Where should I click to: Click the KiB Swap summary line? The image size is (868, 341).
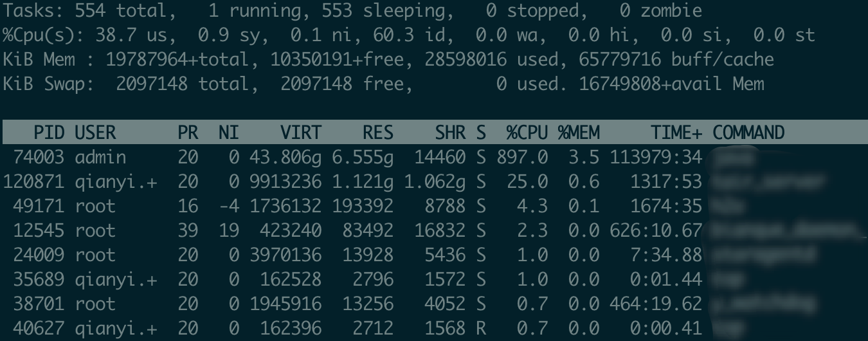(384, 84)
